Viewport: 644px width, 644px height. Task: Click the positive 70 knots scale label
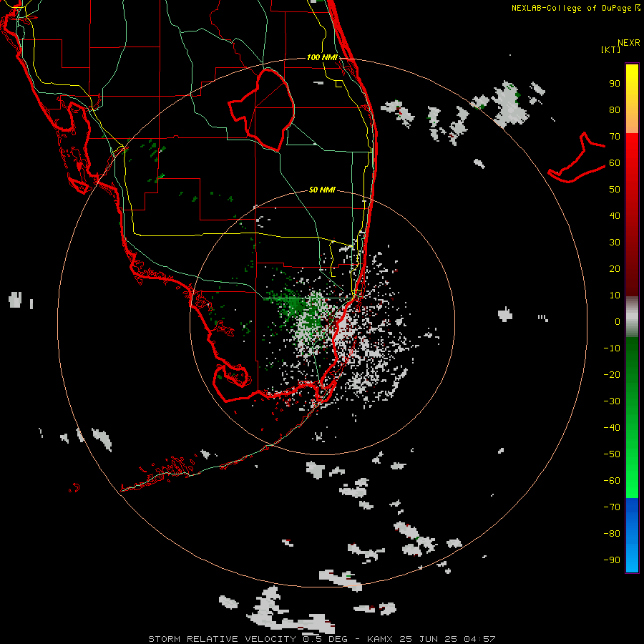(x=615, y=137)
